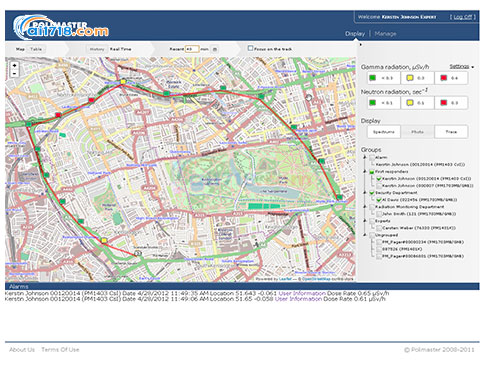The height and width of the screenshot is (365, 485).
Task: Enable the Focus on the track checkbox
Action: pyautogui.click(x=250, y=48)
